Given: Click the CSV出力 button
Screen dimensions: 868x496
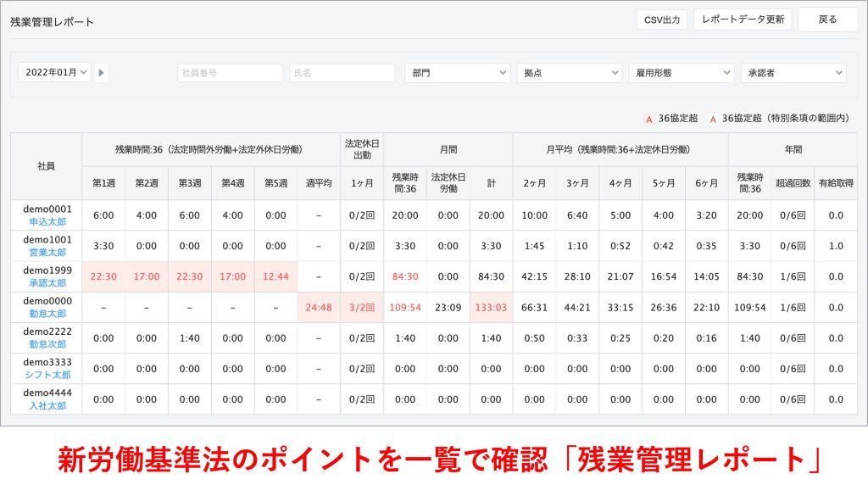Looking at the screenshot, I should [x=662, y=20].
